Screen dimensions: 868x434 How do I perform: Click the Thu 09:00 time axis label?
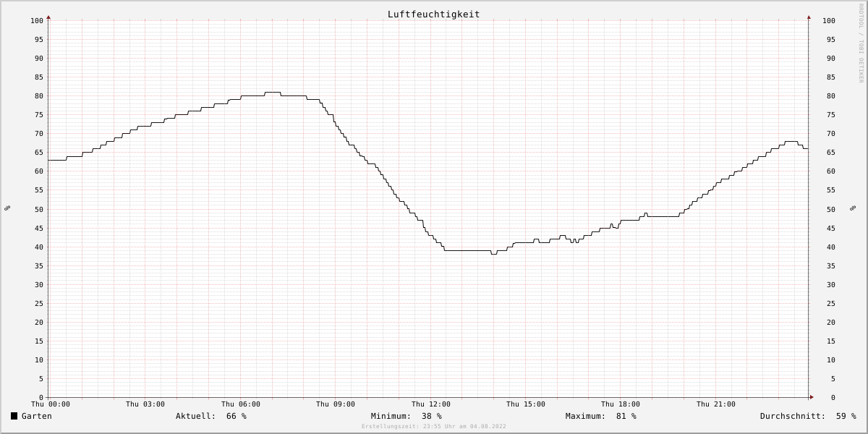[x=336, y=404]
